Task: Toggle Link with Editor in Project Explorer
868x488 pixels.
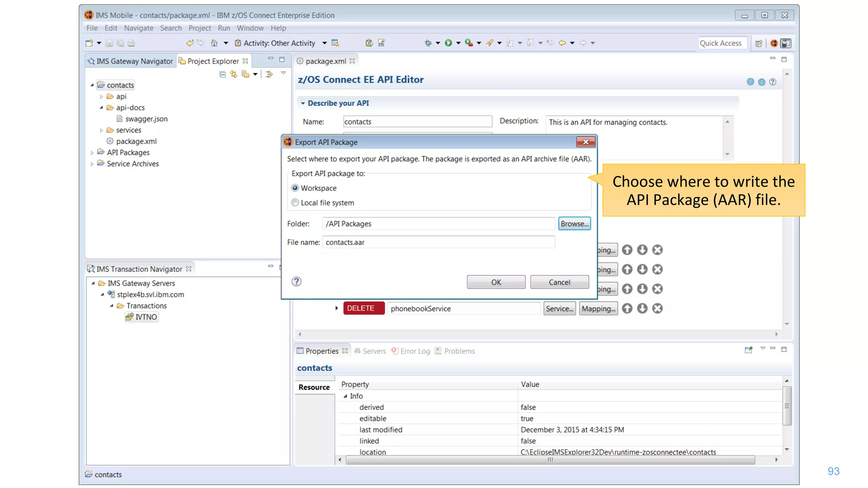Action: pos(234,74)
